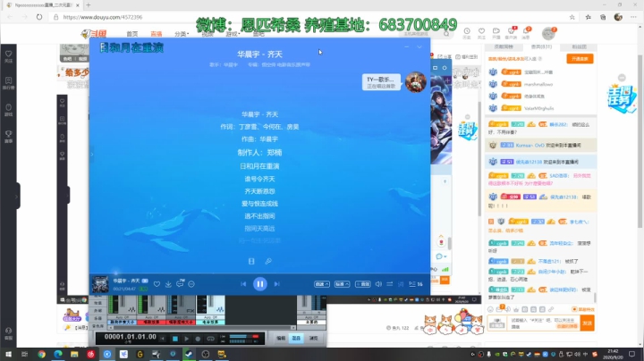Rewind to start in DAW transport

coord(163,339)
